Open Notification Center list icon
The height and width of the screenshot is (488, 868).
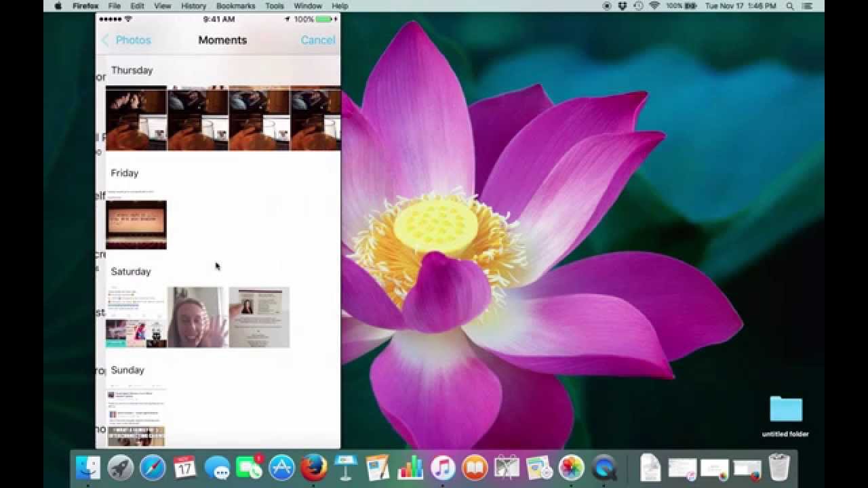coord(808,6)
